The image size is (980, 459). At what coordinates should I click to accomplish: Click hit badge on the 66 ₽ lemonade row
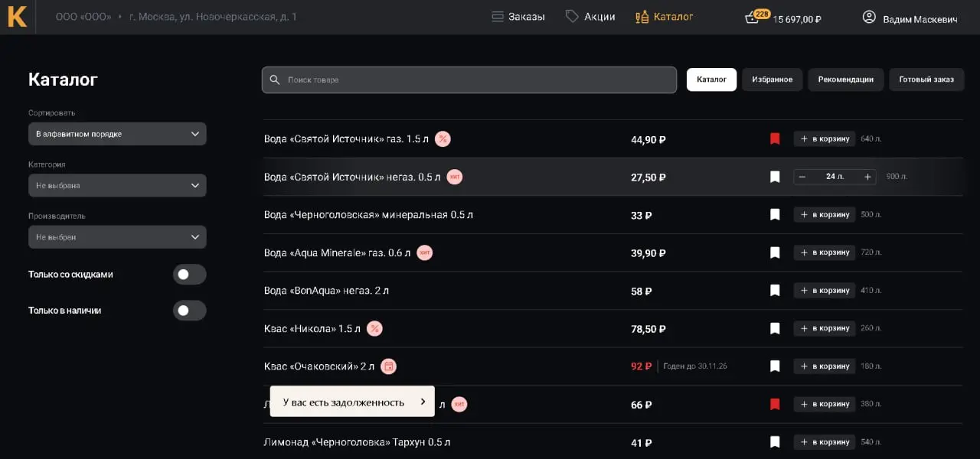[x=459, y=404]
